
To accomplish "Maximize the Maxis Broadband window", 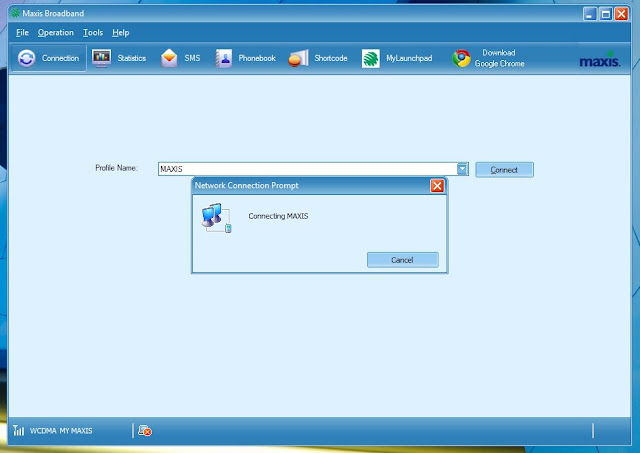I will pos(606,14).
